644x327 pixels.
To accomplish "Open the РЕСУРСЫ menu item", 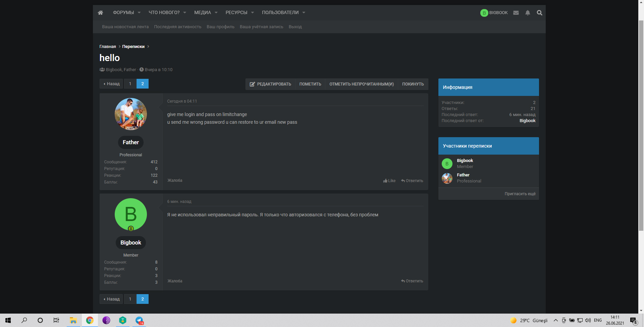I will [236, 13].
